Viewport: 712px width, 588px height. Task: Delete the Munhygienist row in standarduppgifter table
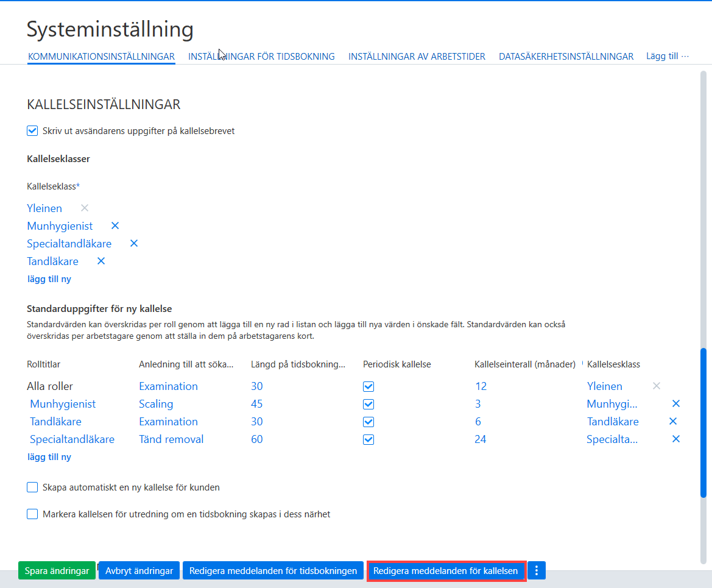675,403
